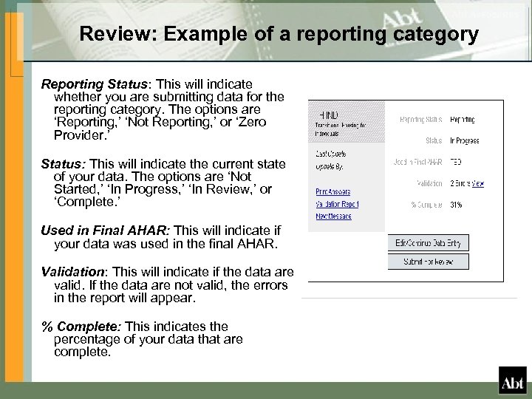
Task: Click the HIND category heading
Action: pyautogui.click(x=329, y=115)
